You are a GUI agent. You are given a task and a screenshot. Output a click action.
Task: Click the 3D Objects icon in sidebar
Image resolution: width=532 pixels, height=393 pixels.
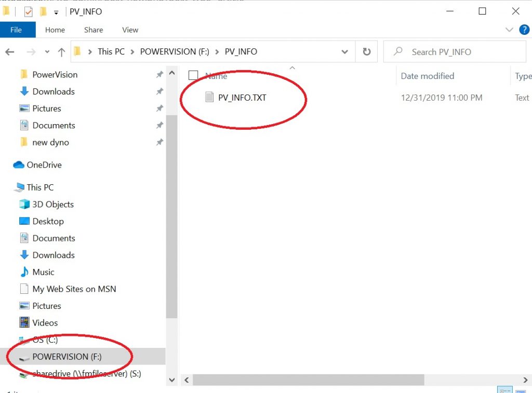tap(24, 205)
